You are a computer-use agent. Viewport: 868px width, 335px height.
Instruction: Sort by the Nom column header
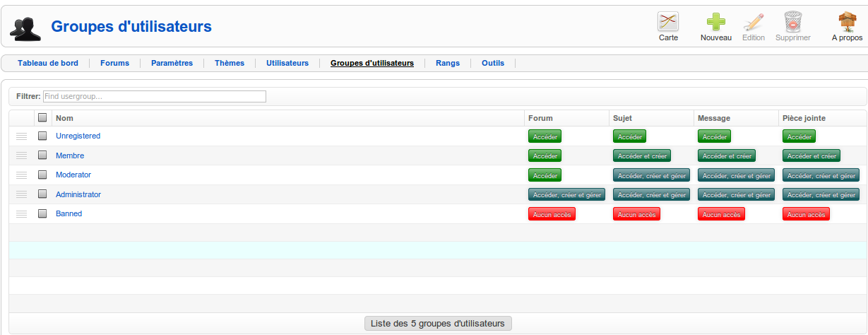[64, 118]
